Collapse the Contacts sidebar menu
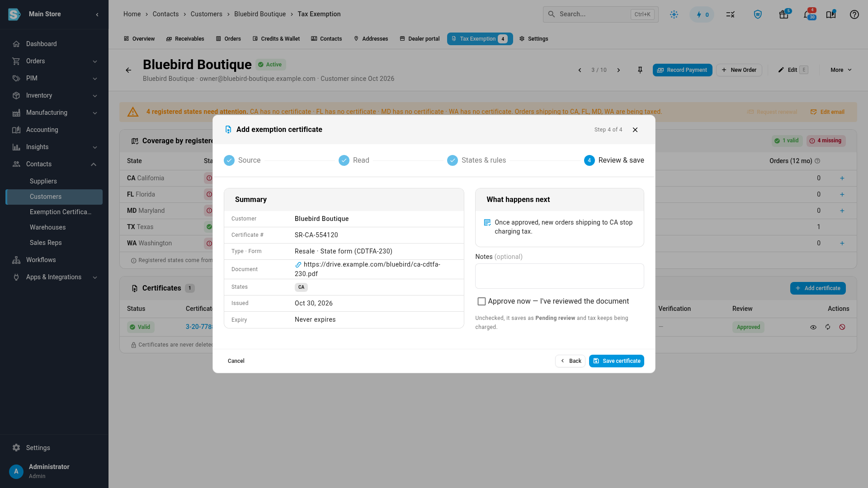The image size is (868, 488). tap(54, 164)
